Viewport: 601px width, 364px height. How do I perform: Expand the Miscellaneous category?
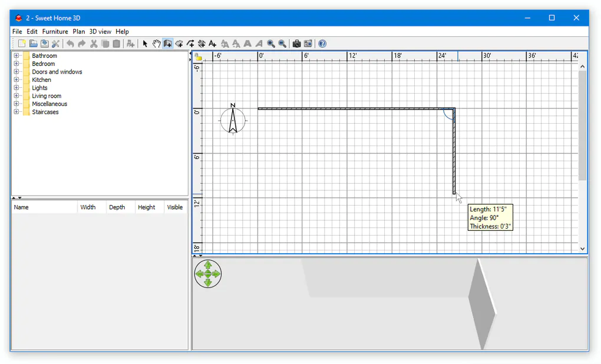16,104
